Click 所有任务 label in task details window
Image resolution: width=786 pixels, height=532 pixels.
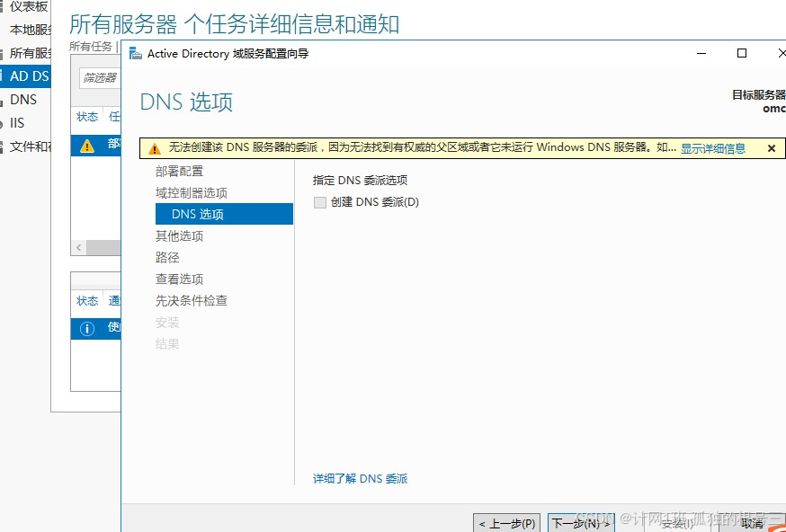[91, 47]
